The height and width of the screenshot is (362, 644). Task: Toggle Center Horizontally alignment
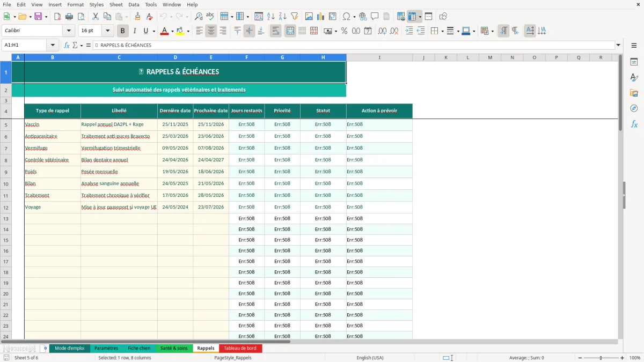click(x=211, y=31)
